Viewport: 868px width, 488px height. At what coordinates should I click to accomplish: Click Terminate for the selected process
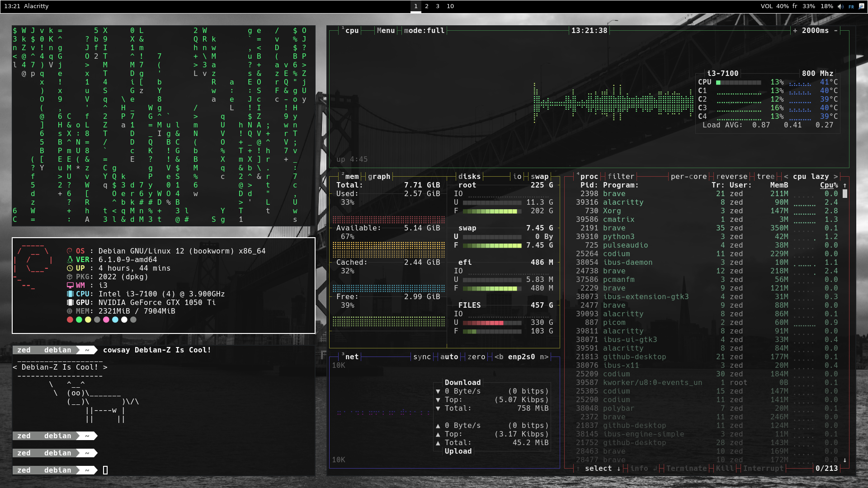click(687, 469)
